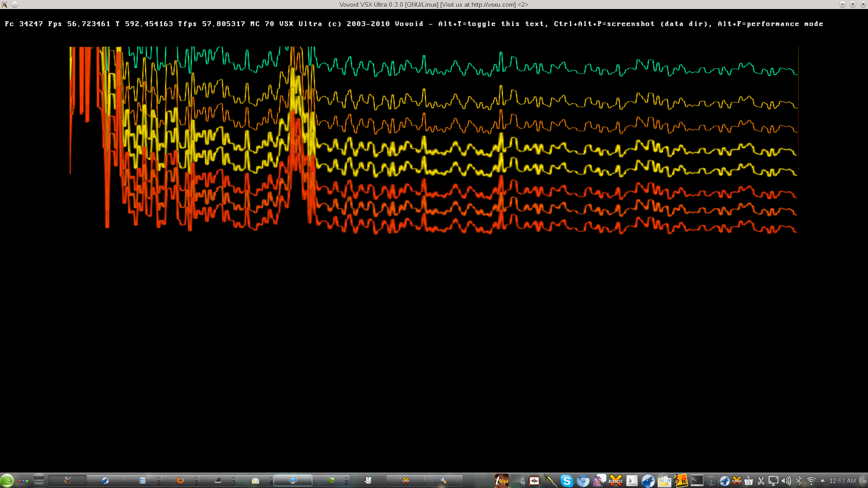Click the volume speaker tray icon
868x488 pixels.
click(786, 481)
